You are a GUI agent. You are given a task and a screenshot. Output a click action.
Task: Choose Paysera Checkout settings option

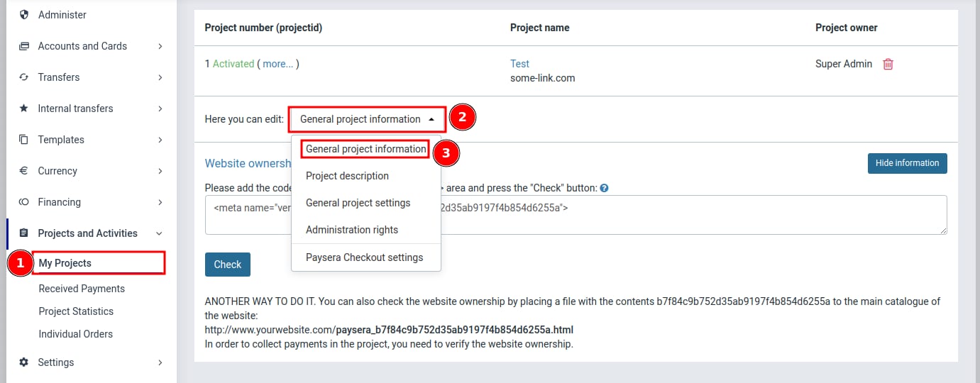pyautogui.click(x=364, y=257)
